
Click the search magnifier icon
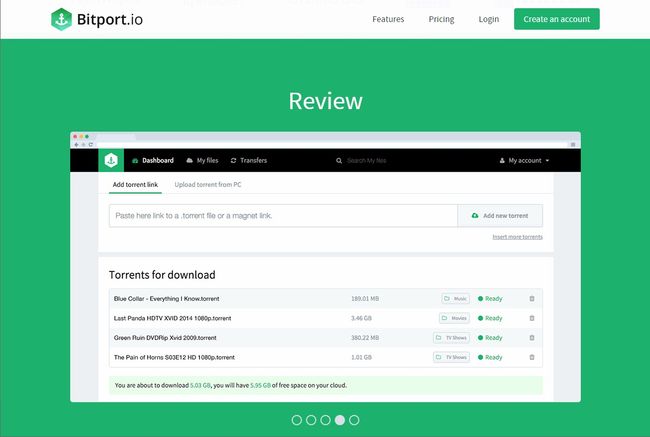339,160
